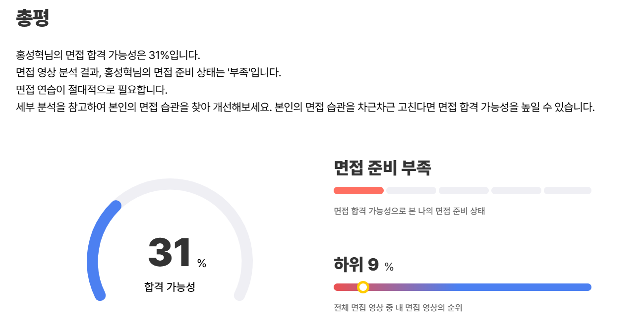Click the third gray readiness bar segment

pos(464,191)
